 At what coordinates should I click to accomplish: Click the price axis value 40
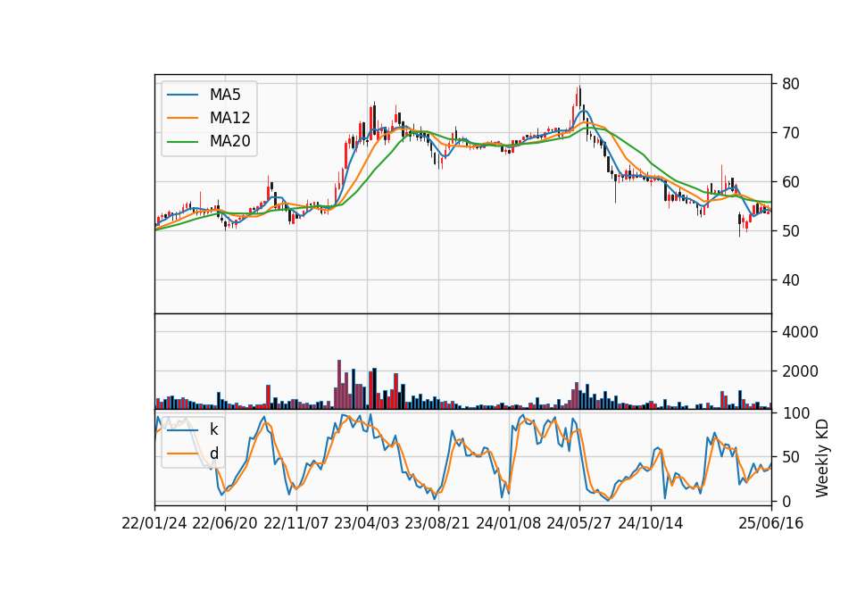[x=790, y=280]
